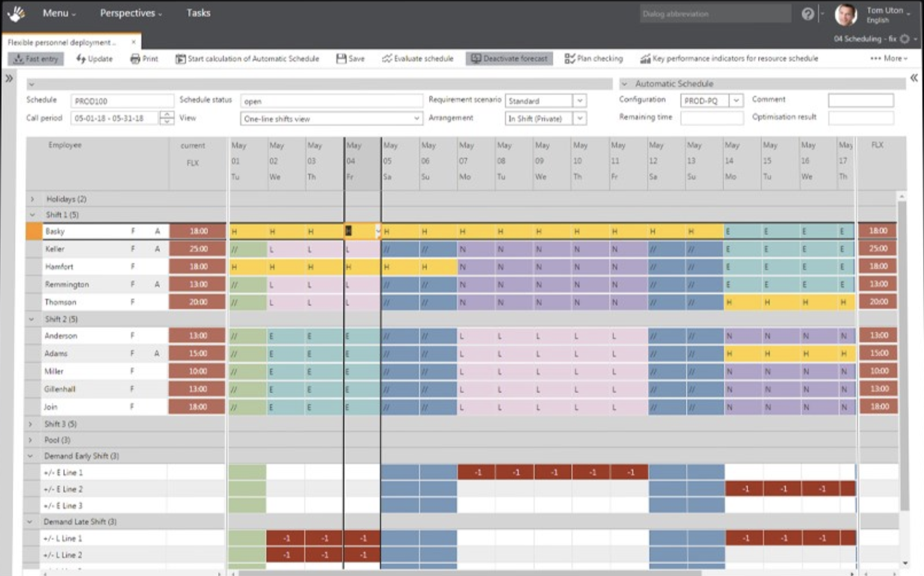This screenshot has height=576, width=924.
Task: Collapse the Automatic Schedule panel
Action: pyautogui.click(x=624, y=84)
